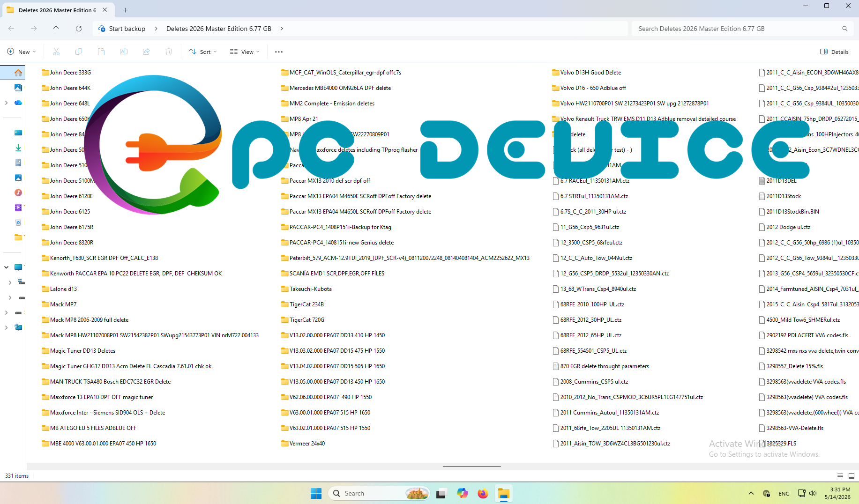Click the ENG language indicator
The height and width of the screenshot is (504, 859).
pos(784,494)
